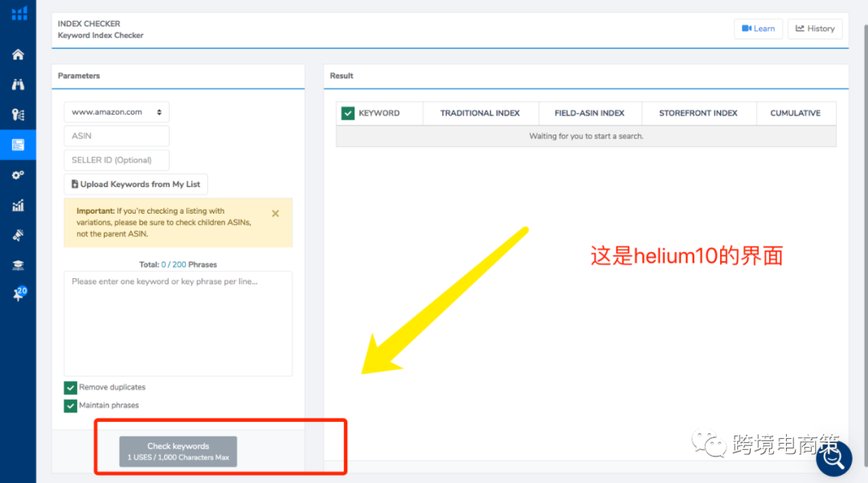Click the ASIN input field
Viewport: 868px width, 483px height.
point(117,136)
